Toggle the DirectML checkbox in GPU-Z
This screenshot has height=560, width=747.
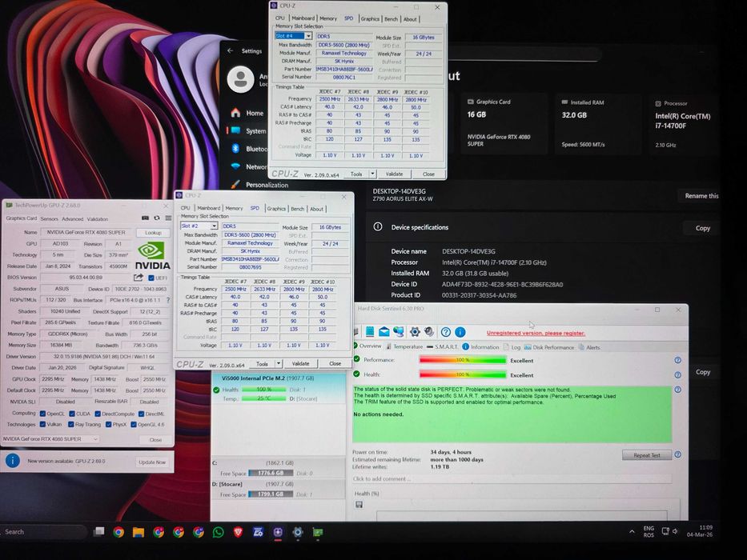pos(141,414)
